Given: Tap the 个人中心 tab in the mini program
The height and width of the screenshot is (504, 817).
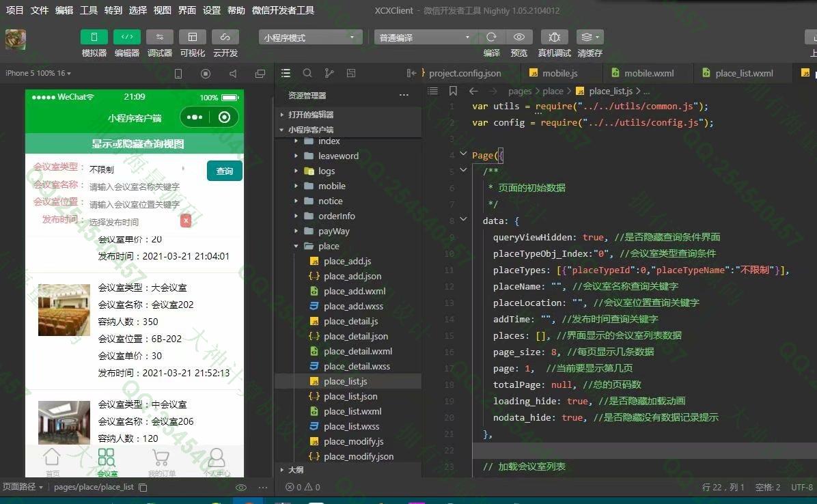Looking at the screenshot, I should click(x=217, y=462).
